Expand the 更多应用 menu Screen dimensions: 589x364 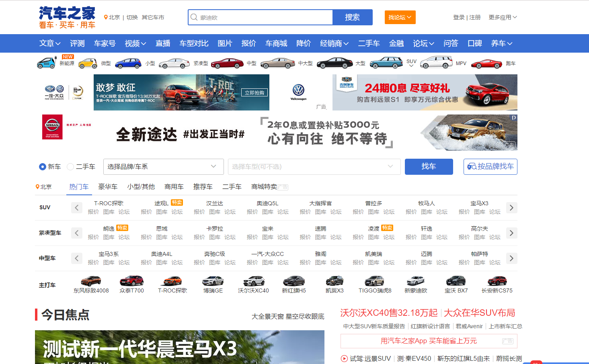(503, 17)
